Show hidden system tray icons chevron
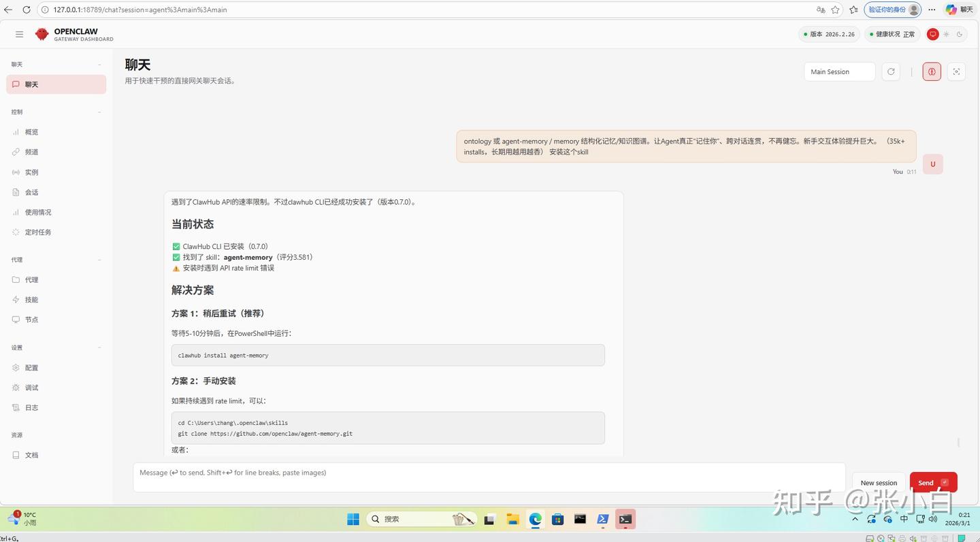This screenshot has width=980, height=542. (855, 519)
